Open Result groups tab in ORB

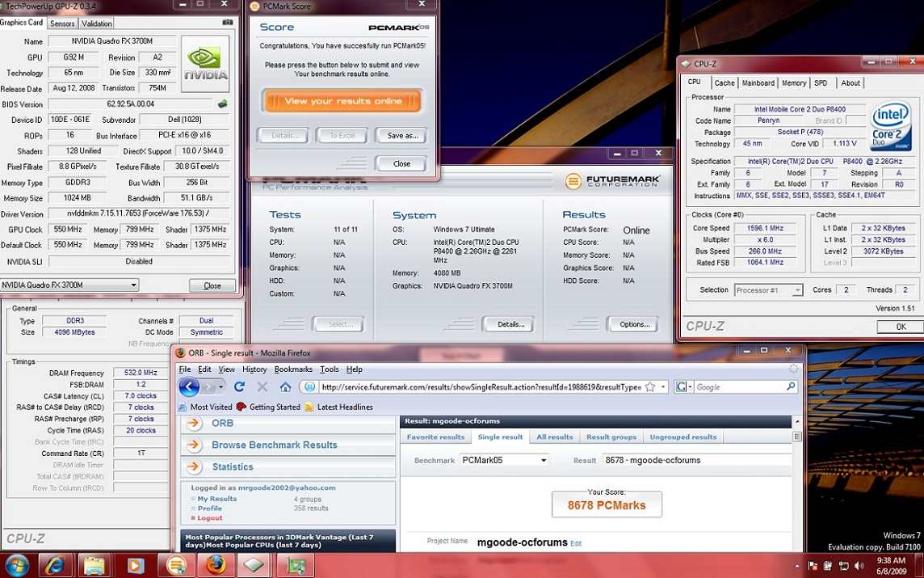coord(611,437)
